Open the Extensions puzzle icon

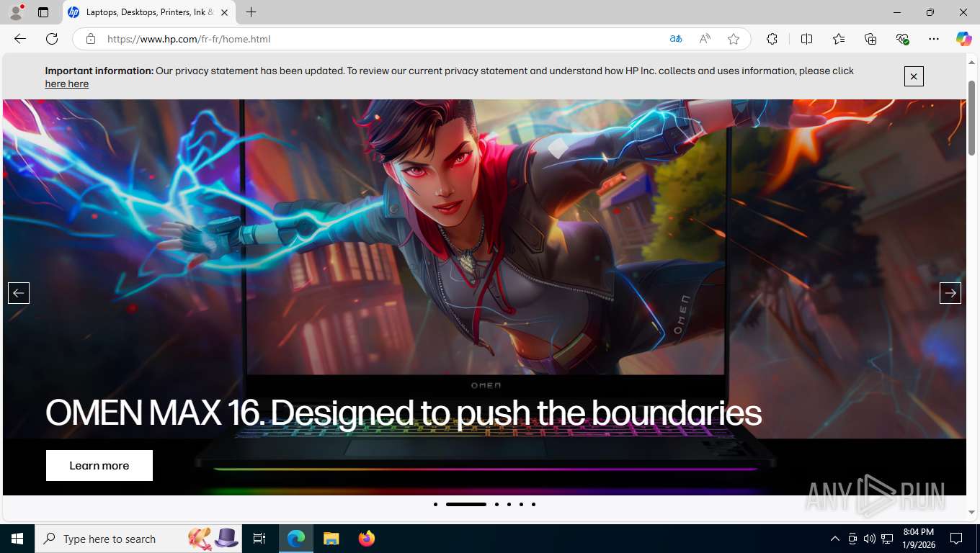coord(772,39)
